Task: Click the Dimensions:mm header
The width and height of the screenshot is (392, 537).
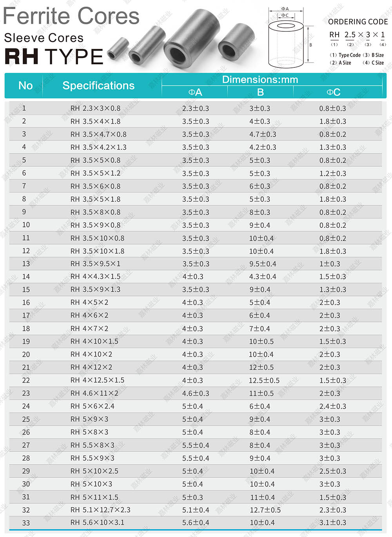Action: 260,80
